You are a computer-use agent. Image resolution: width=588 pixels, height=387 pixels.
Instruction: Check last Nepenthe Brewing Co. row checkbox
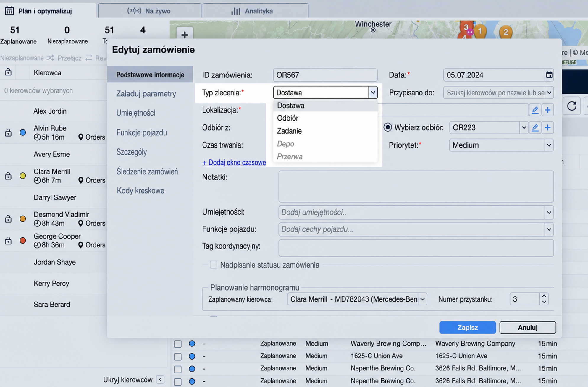[177, 382]
